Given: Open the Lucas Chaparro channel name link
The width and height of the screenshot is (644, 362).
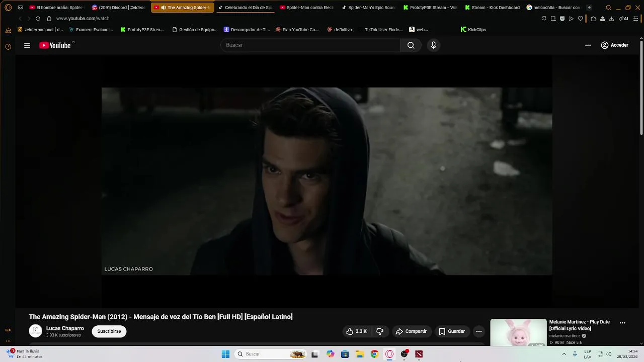Looking at the screenshot, I should click(x=65, y=328).
